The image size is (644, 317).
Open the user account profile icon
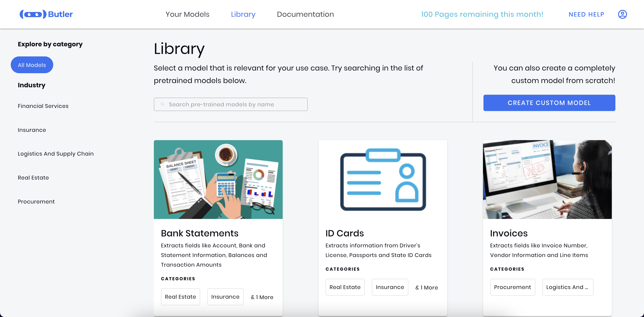[622, 14]
